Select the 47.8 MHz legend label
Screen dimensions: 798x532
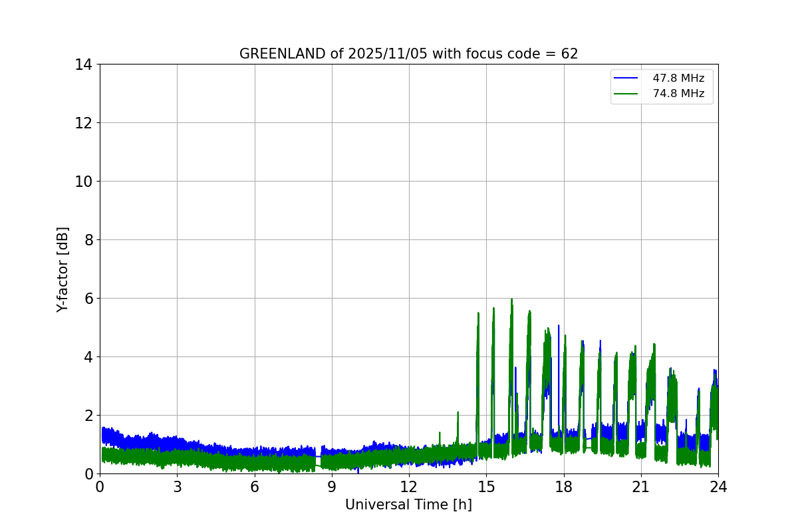(x=678, y=78)
